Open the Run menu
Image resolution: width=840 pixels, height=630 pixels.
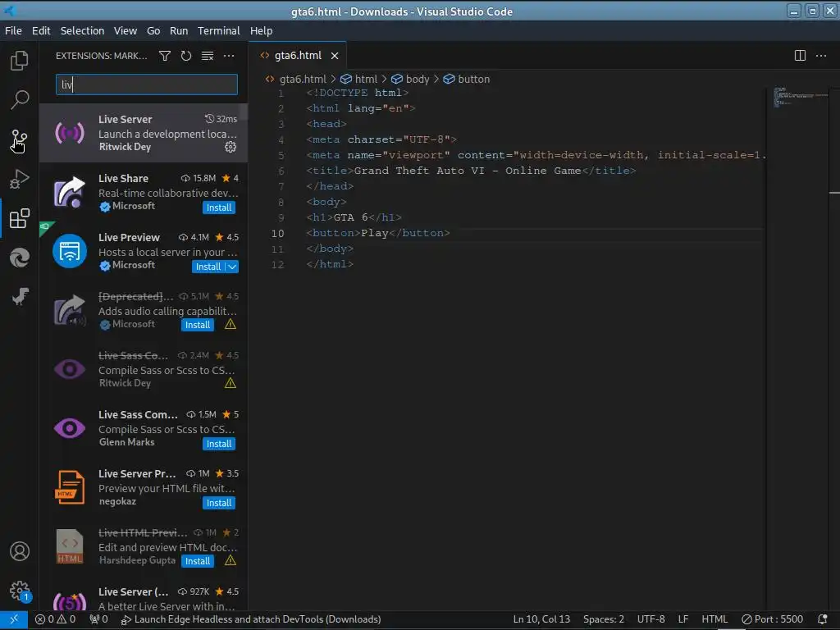(179, 31)
